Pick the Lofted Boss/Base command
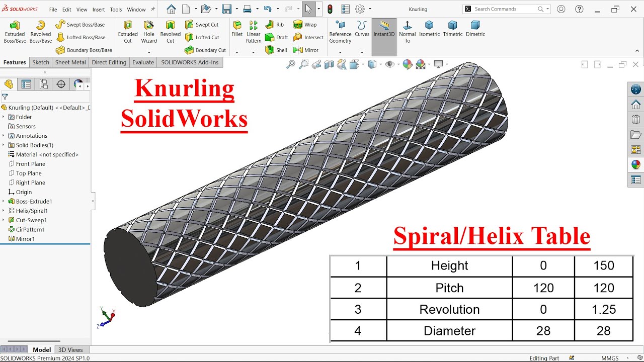644x362 pixels. point(80,37)
